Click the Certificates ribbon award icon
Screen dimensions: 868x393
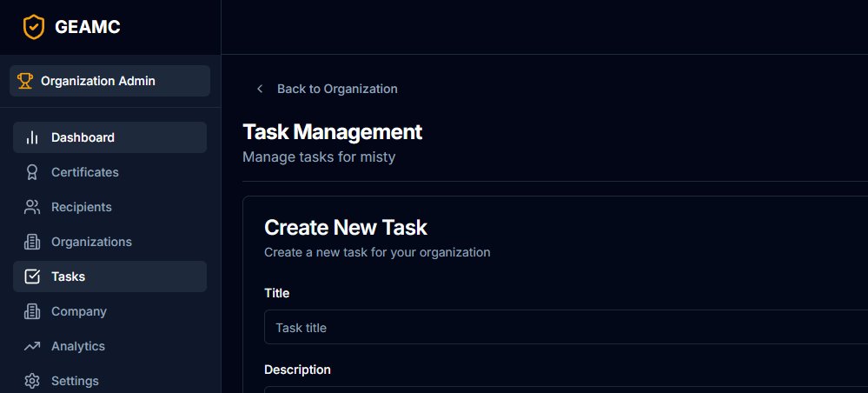(x=32, y=172)
